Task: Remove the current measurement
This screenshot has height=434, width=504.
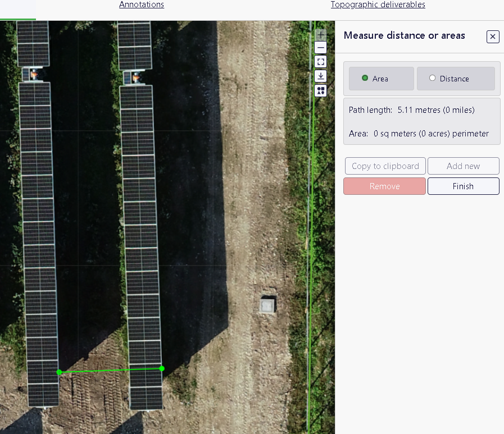Action: (x=384, y=186)
